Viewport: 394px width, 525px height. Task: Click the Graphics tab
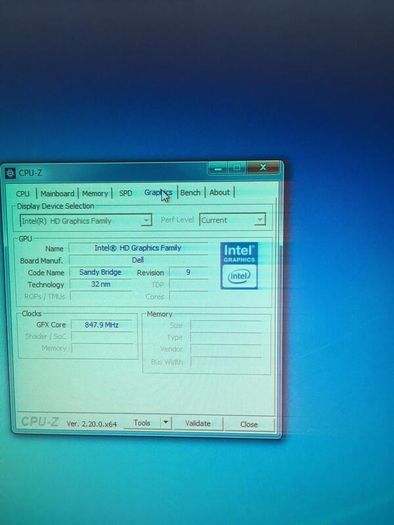point(158,193)
